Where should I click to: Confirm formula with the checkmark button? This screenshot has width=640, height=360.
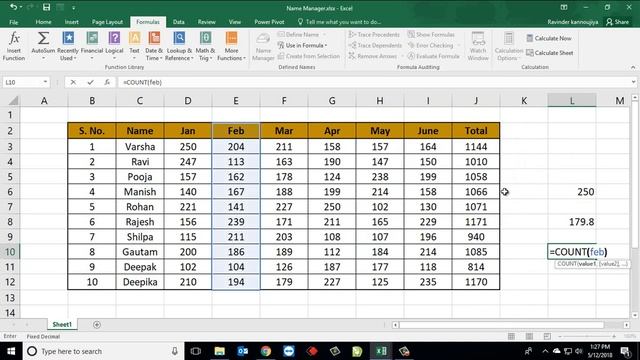click(90, 82)
